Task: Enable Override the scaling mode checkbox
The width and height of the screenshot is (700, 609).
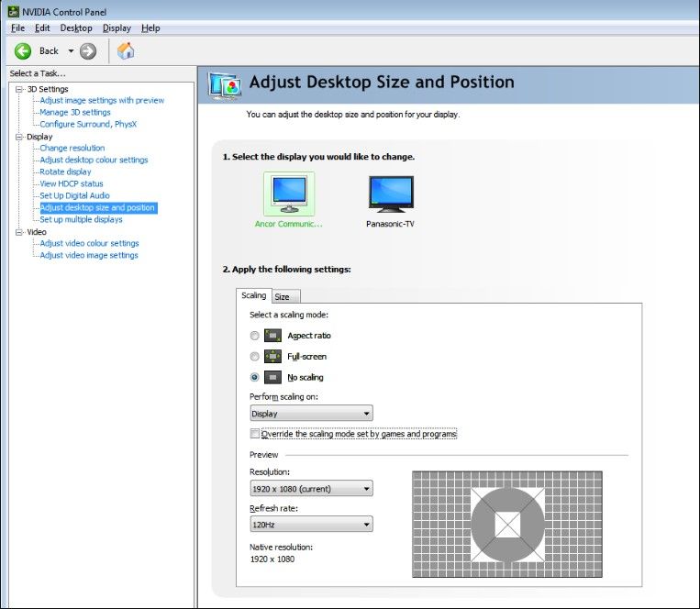Action: click(254, 434)
